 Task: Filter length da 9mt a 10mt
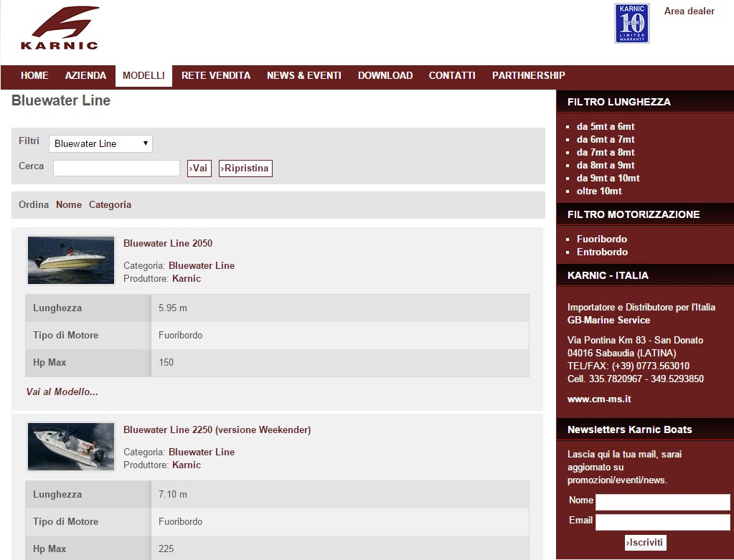coord(608,179)
